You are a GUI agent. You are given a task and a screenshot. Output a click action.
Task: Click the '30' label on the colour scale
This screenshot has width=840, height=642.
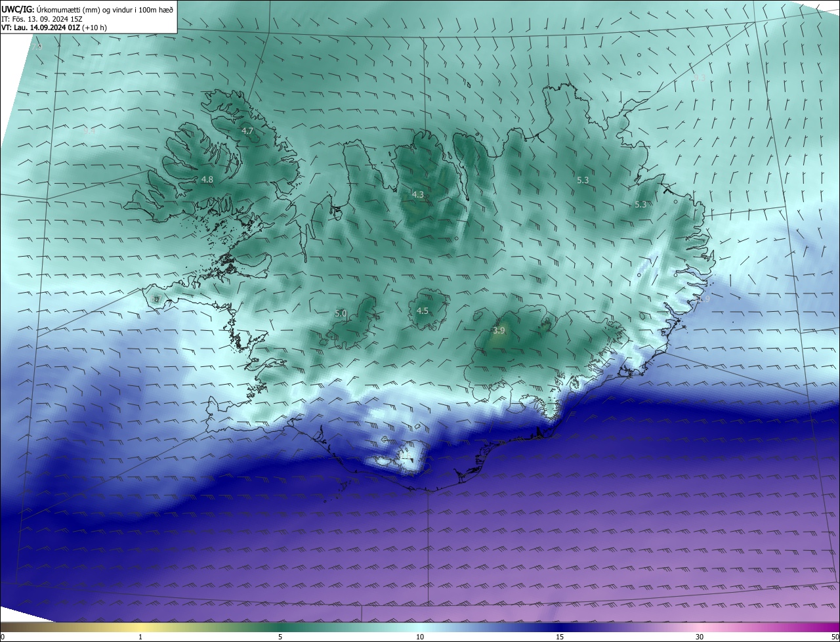[x=700, y=637]
